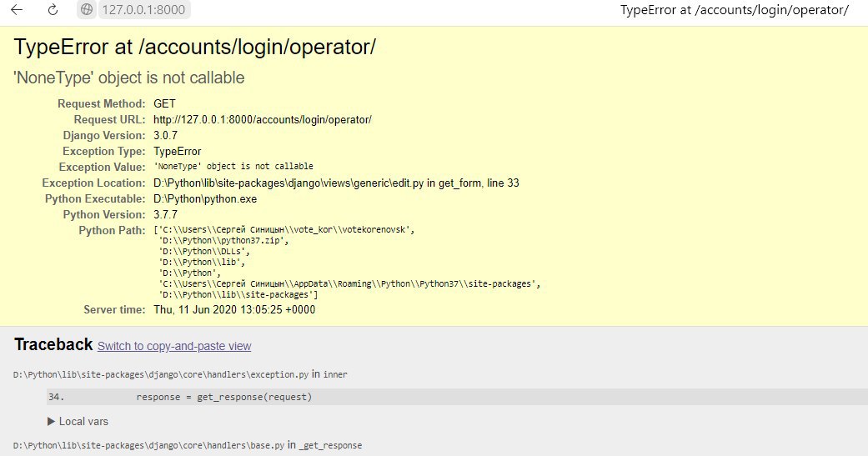Select line 34 get_response code row

click(x=457, y=397)
